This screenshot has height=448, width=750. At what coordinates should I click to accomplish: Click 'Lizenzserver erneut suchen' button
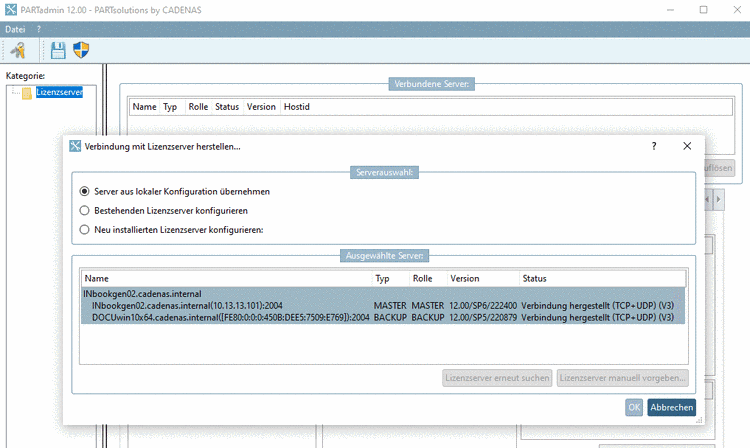tap(497, 378)
